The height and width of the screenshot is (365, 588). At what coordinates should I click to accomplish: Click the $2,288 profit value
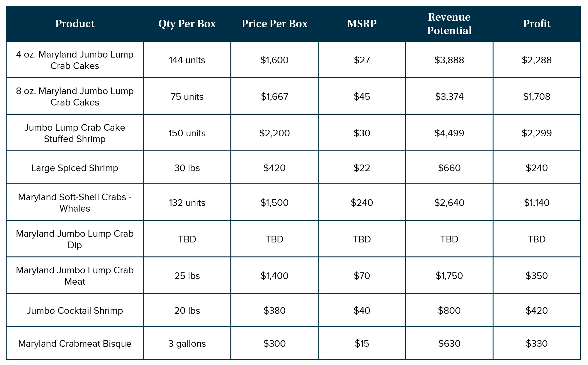(x=536, y=60)
